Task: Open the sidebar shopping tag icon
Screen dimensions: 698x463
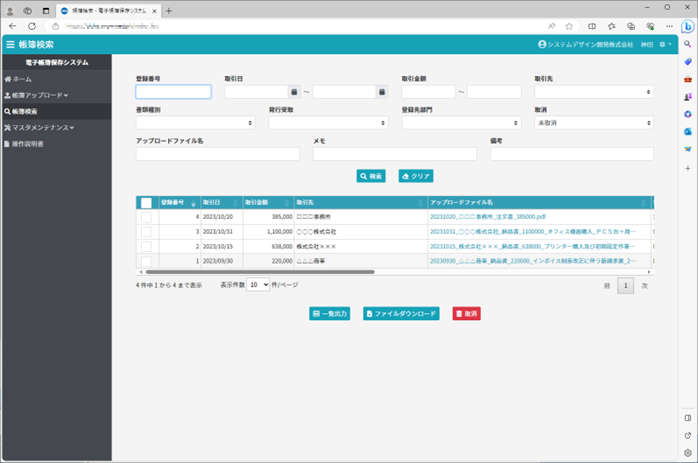Action: pyautogui.click(x=688, y=61)
